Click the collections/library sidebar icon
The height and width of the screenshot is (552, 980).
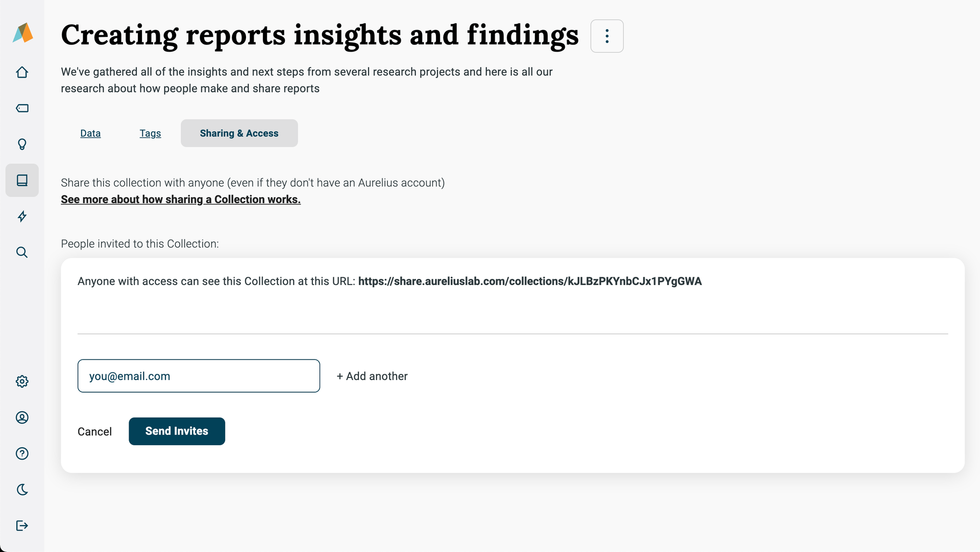[x=22, y=180]
